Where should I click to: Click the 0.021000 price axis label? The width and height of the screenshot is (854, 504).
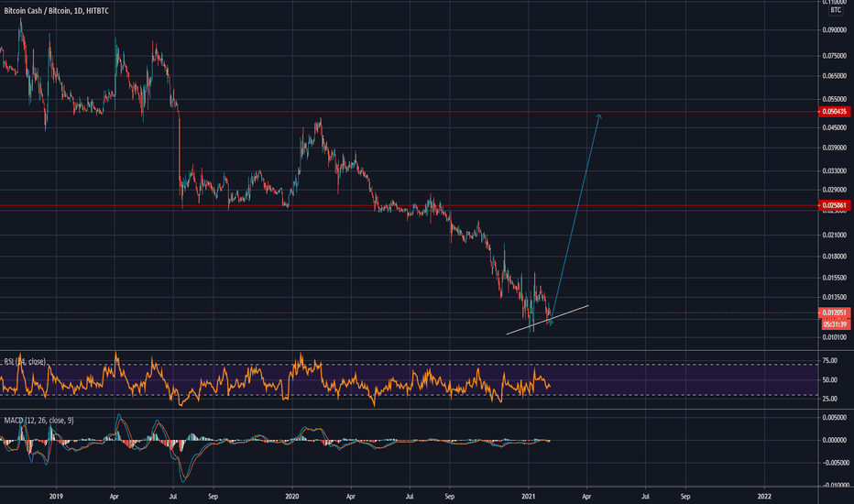point(835,235)
